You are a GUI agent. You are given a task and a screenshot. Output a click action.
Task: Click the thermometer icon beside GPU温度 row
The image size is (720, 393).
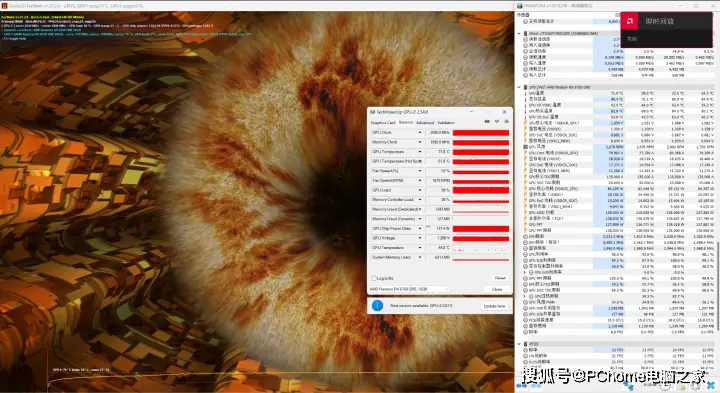pos(525,93)
